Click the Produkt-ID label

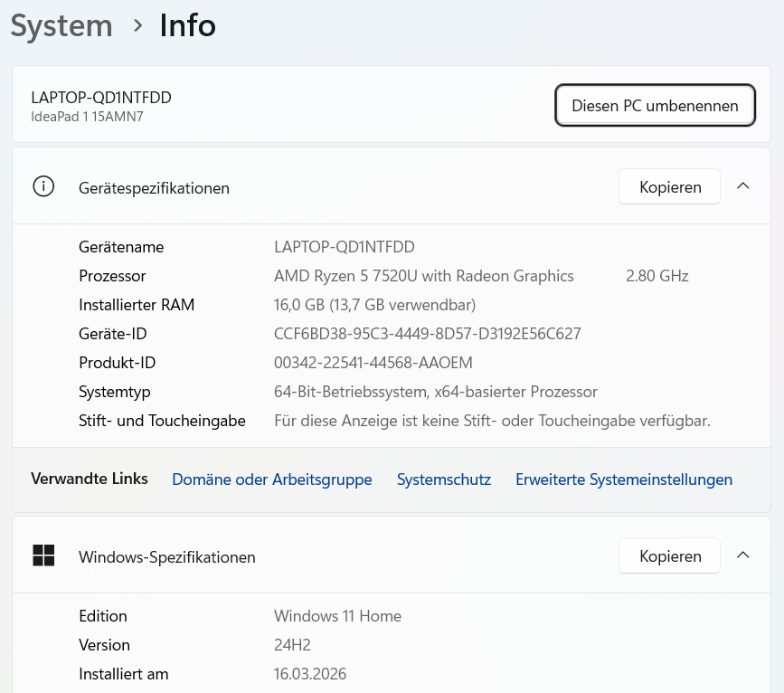coord(117,363)
